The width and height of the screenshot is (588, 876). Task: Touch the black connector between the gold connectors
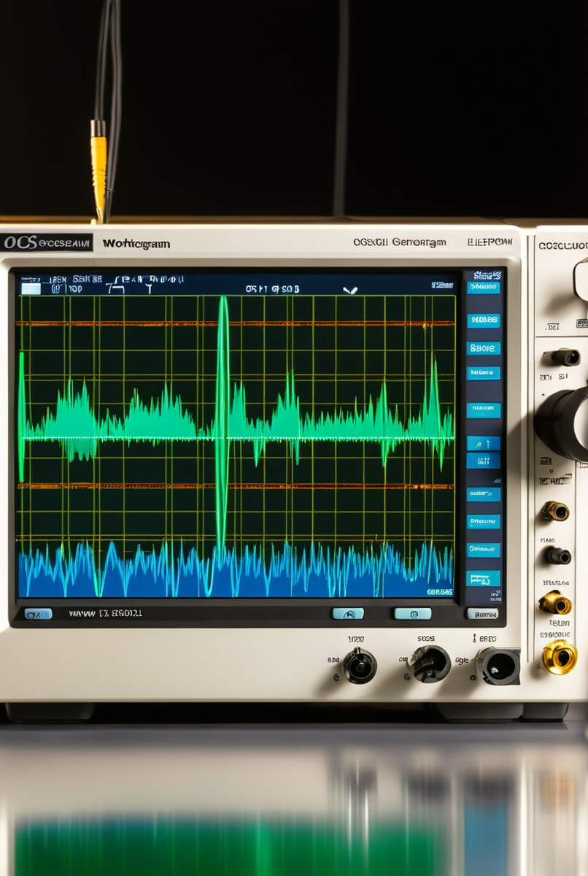558,556
